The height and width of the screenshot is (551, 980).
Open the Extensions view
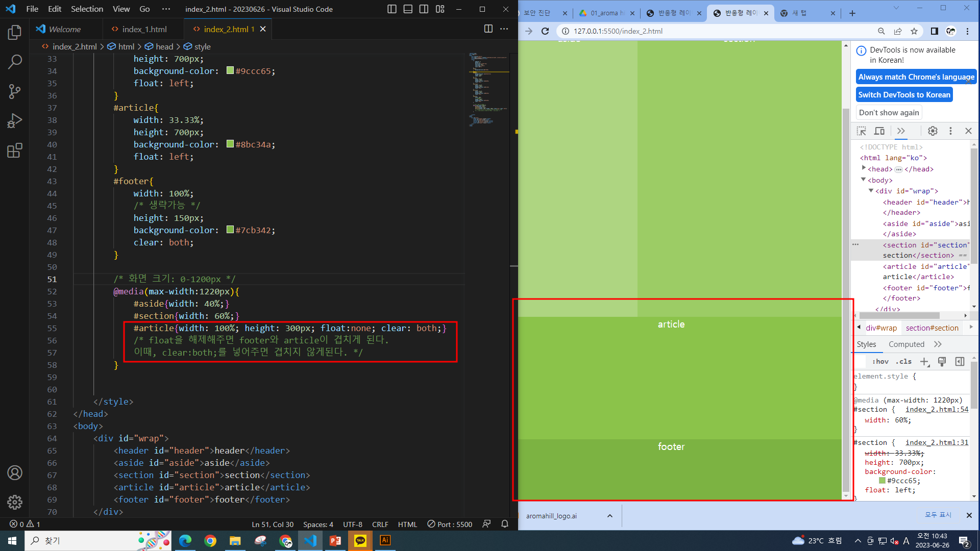click(15, 151)
